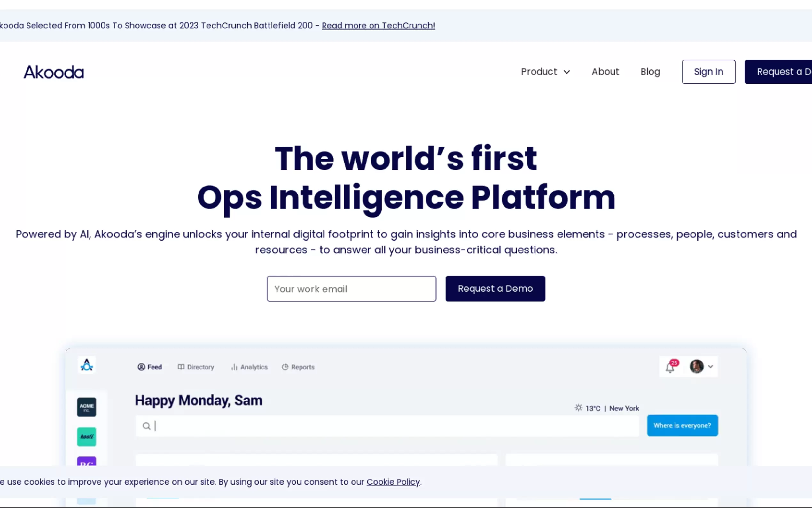
Task: Open the About page
Action: [x=605, y=72]
